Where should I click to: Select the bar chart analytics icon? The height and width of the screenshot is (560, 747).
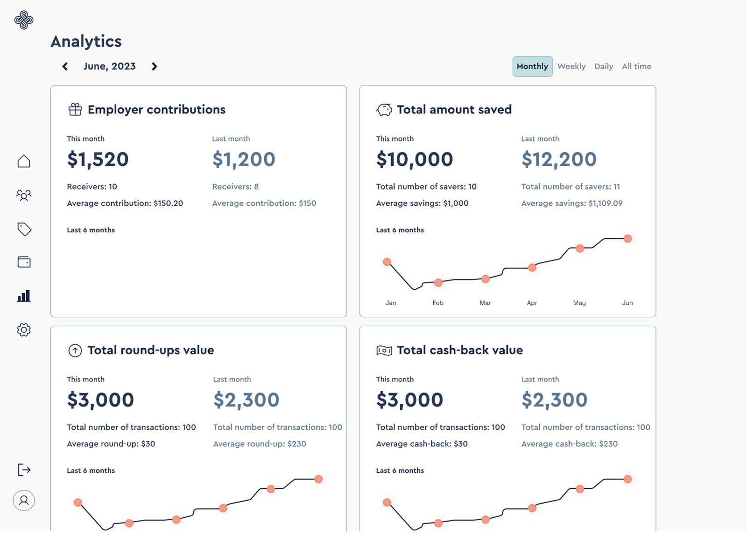tap(24, 296)
